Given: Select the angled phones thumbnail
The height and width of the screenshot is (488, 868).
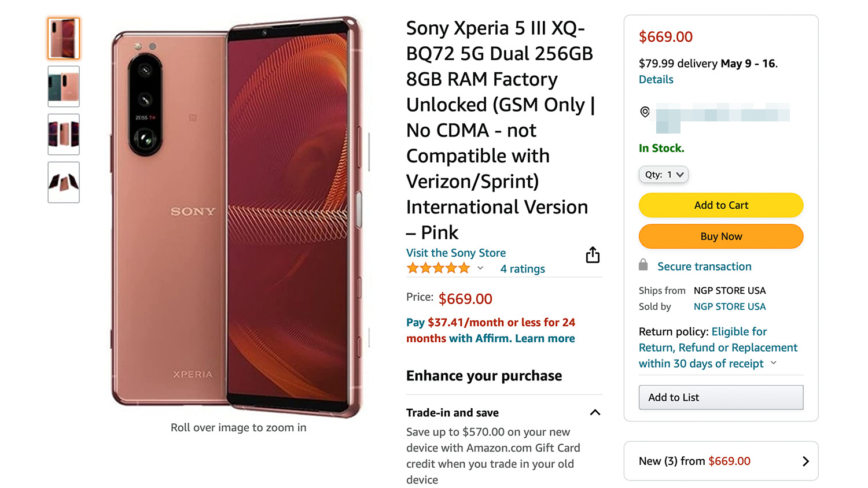Looking at the screenshot, I should 64,183.
